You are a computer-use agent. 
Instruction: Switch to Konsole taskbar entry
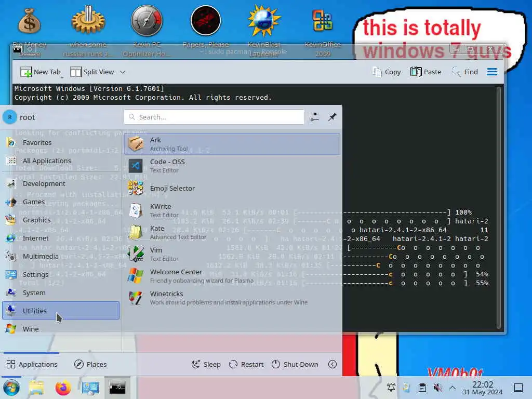[117, 387]
